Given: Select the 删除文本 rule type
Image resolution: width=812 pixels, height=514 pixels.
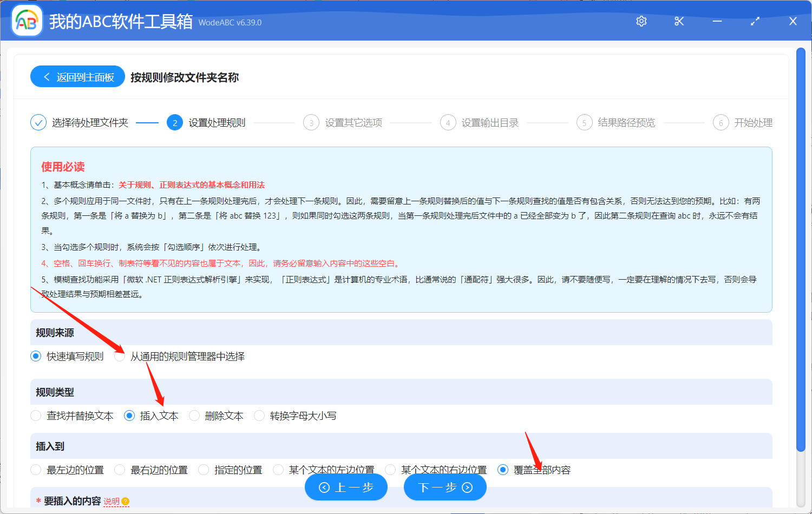Looking at the screenshot, I should 194,416.
